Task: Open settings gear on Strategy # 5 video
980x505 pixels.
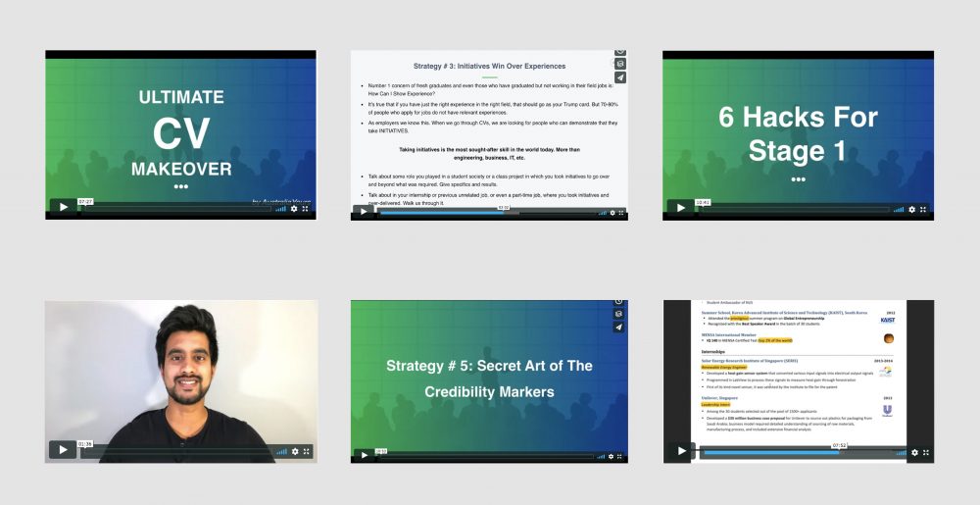Action: (x=612, y=457)
